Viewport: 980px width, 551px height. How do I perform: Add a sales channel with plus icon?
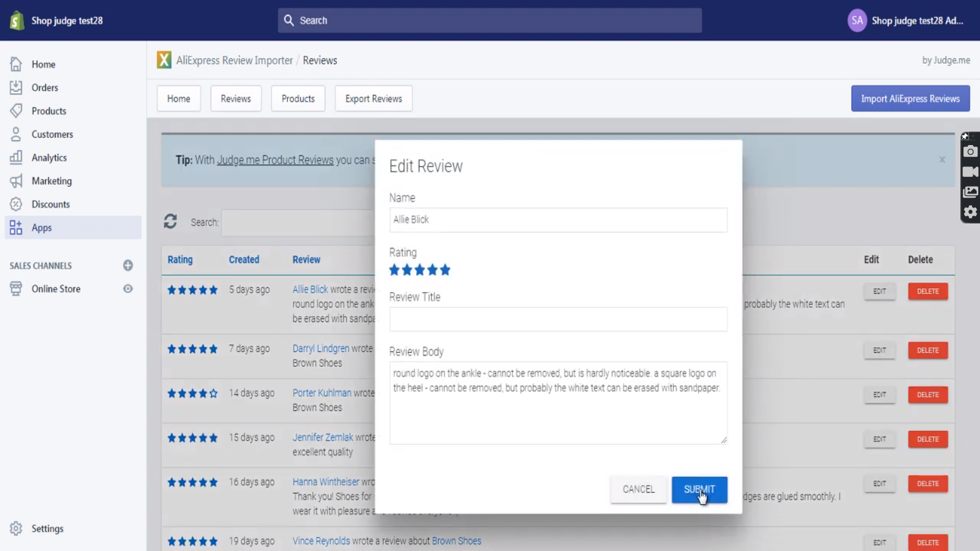(x=128, y=265)
